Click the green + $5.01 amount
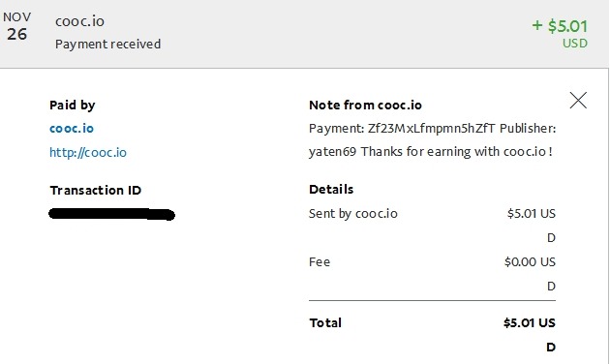 tap(560, 26)
